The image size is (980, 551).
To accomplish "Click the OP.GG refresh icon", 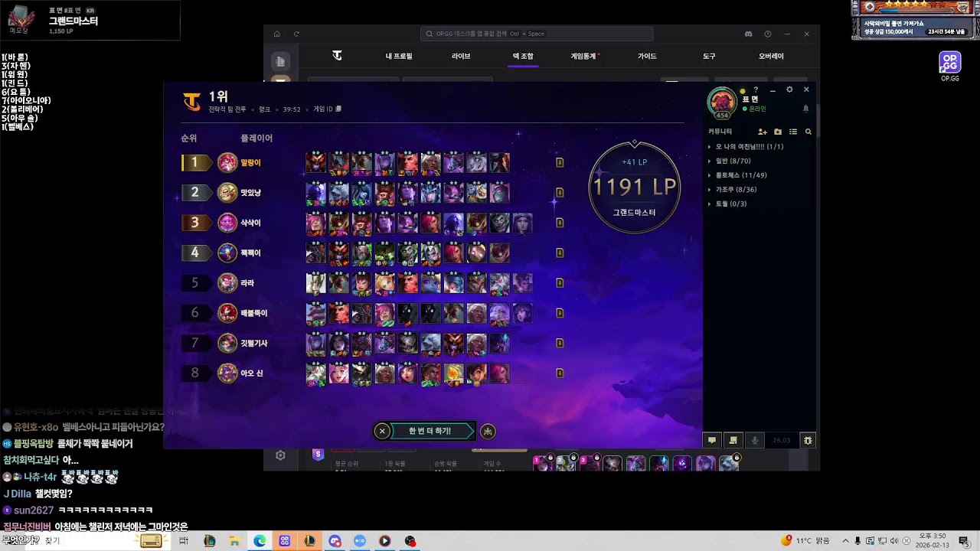I will click(x=296, y=34).
